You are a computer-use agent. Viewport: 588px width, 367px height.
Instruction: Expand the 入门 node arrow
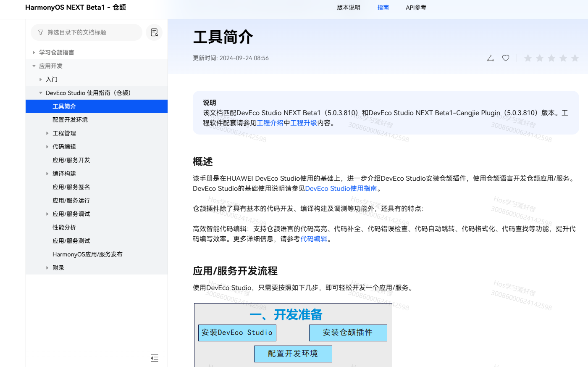[x=41, y=79]
